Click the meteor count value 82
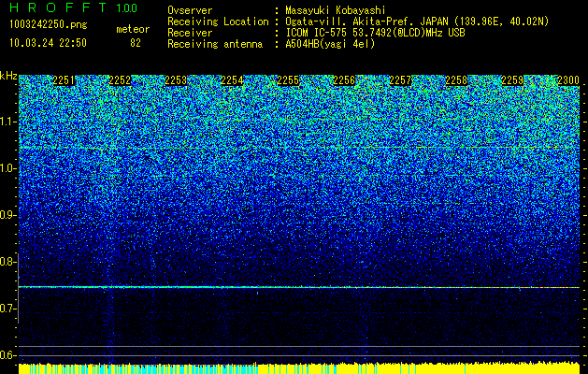 coord(136,43)
